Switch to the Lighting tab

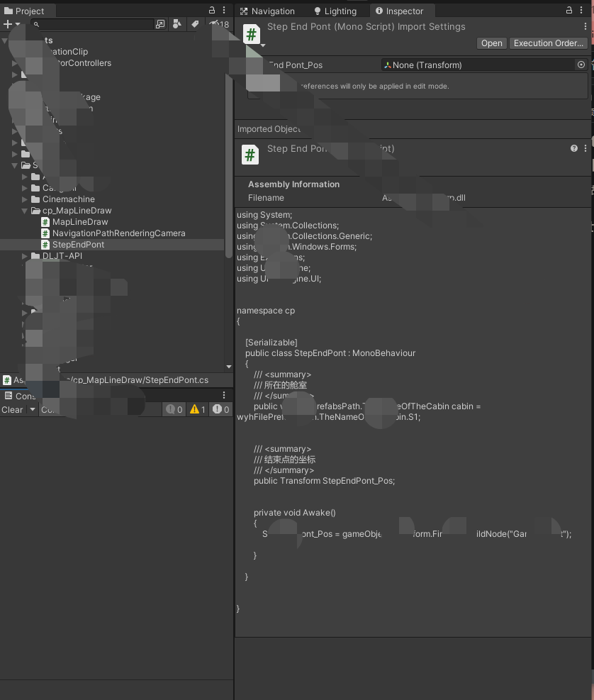point(335,11)
